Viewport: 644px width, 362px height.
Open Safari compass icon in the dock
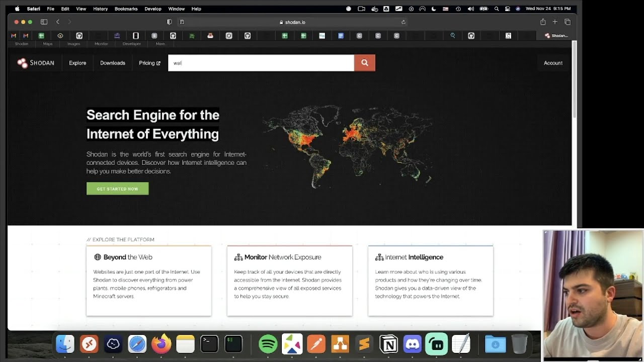tap(137, 344)
